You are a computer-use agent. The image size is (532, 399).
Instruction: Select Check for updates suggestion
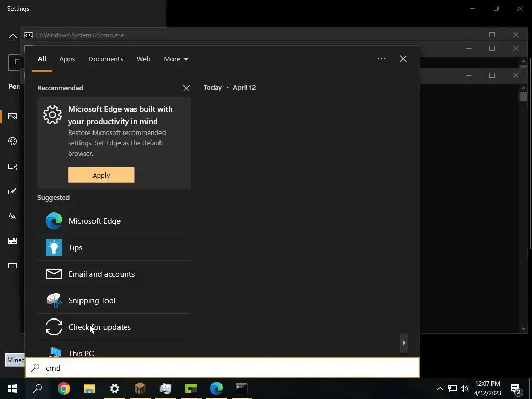tap(114, 327)
